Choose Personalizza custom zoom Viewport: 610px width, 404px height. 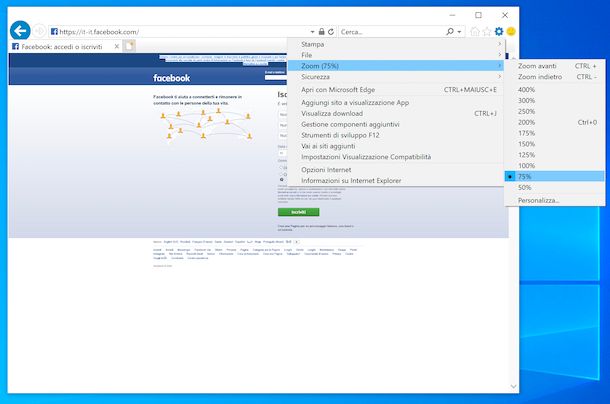coord(555,200)
